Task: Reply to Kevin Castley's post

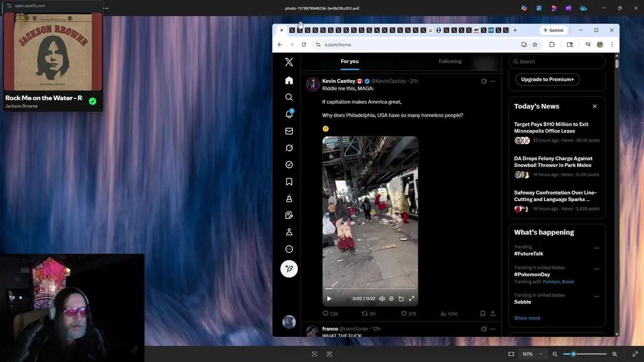Action: point(330,314)
